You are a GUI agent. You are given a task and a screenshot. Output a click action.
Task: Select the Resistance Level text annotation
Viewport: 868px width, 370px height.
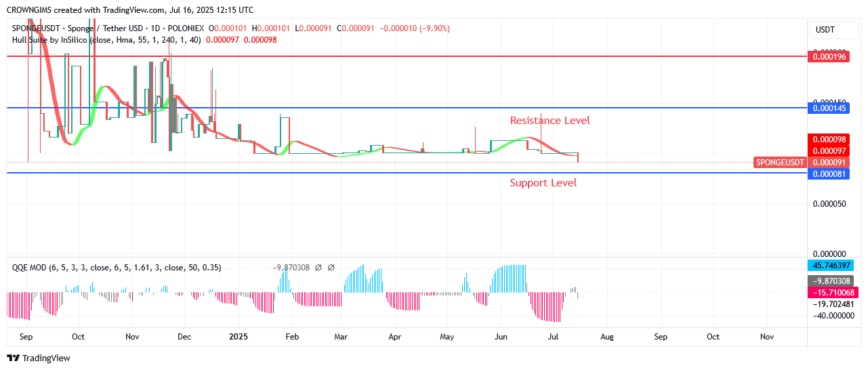click(550, 121)
